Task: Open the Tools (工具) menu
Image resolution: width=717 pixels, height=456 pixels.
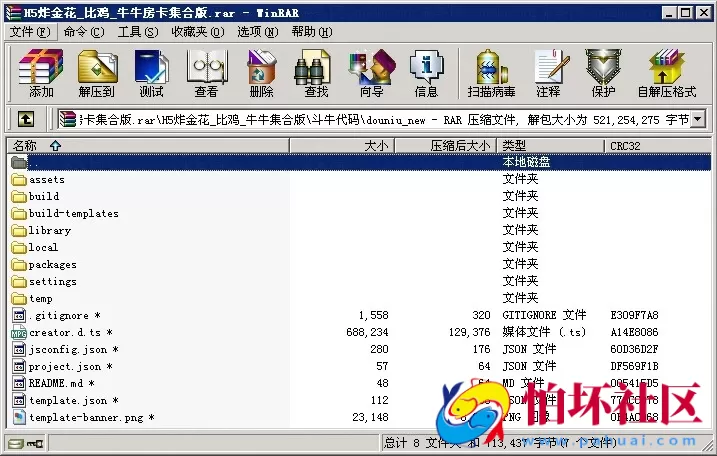Action: coord(138,32)
